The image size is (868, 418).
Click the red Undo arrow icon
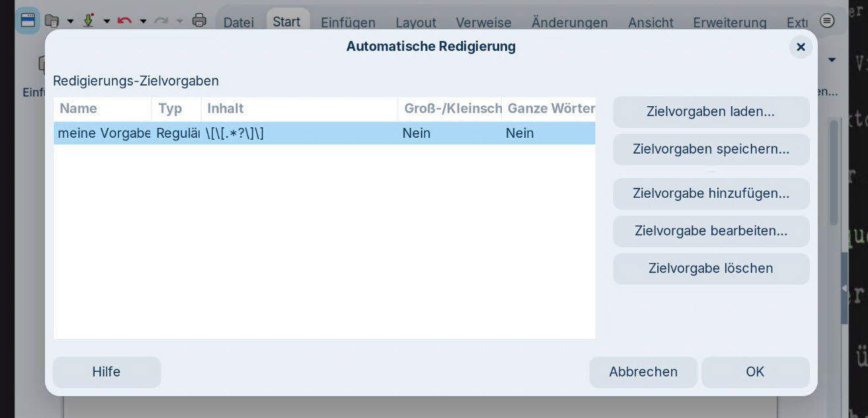coord(124,20)
